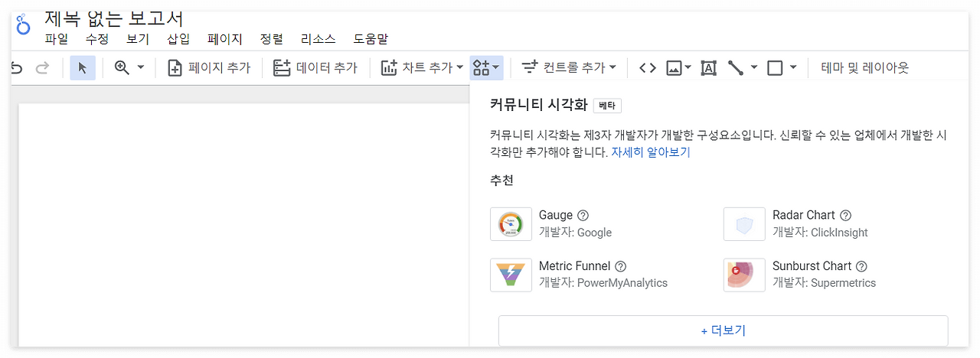Viewport: 980px width, 358px height.
Task: Click 테마 및 레이아웃 button
Action: point(864,68)
